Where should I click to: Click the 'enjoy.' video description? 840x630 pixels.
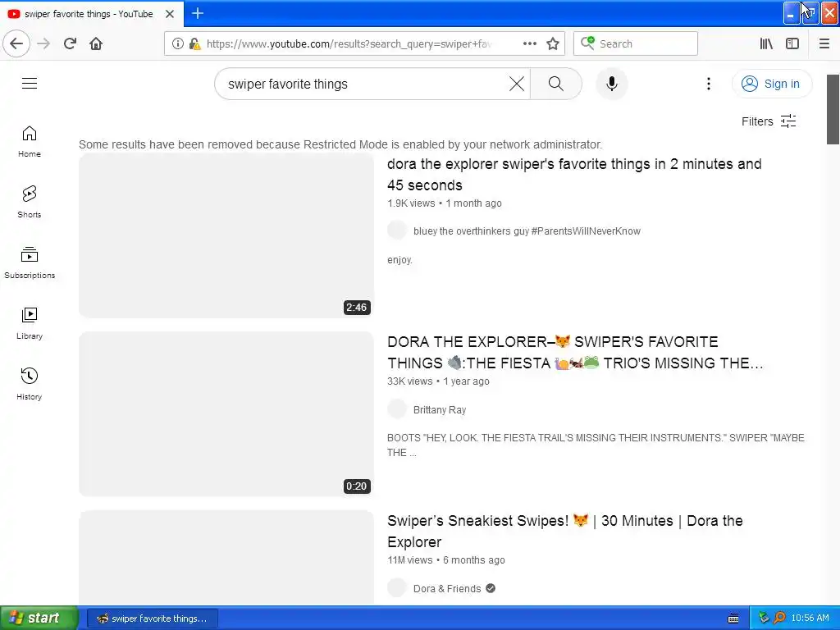(x=399, y=260)
